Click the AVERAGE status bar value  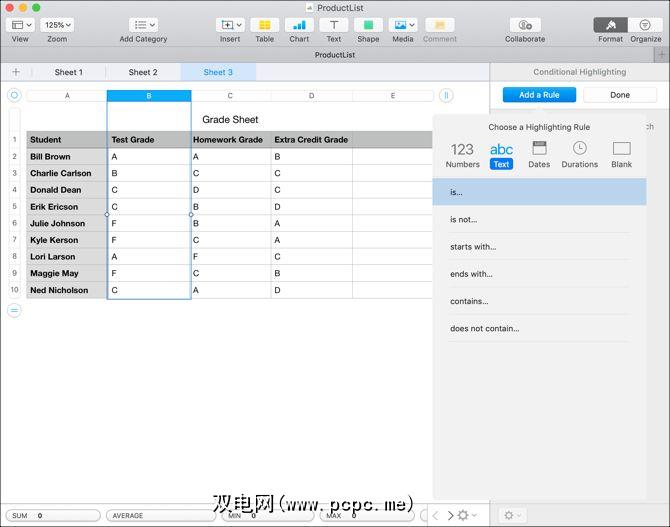pyautogui.click(x=161, y=515)
